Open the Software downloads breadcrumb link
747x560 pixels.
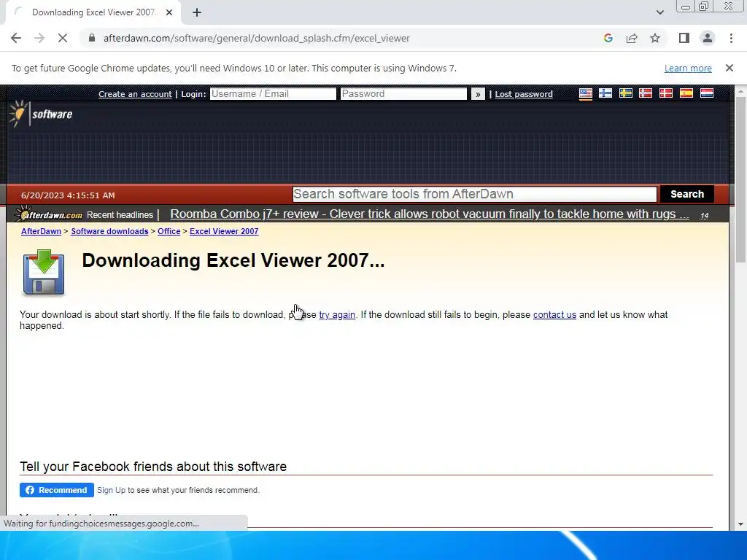tap(109, 231)
